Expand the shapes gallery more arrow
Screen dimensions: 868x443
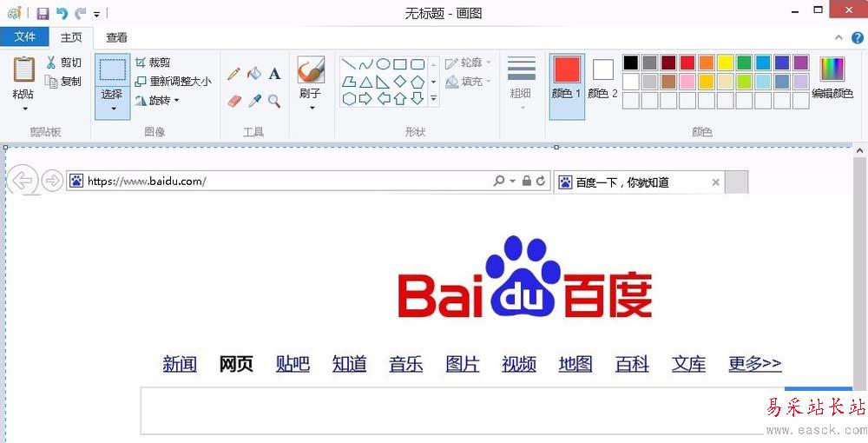pyautogui.click(x=433, y=98)
